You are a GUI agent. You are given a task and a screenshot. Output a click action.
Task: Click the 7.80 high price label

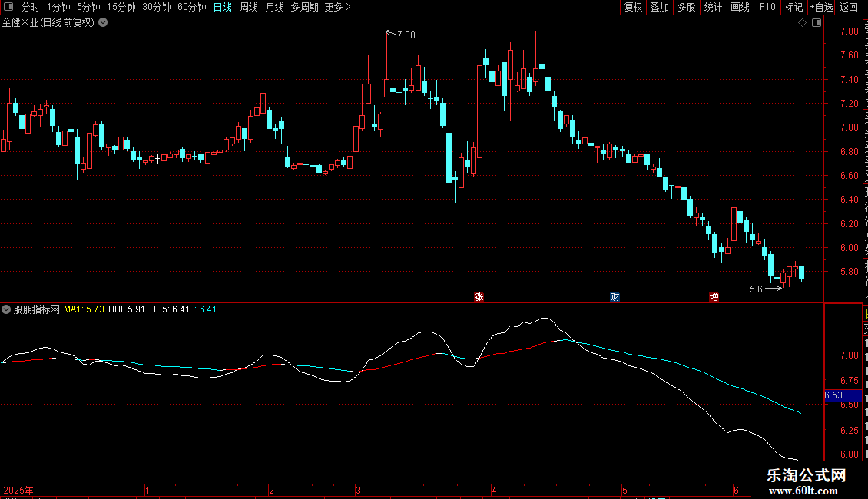click(406, 35)
